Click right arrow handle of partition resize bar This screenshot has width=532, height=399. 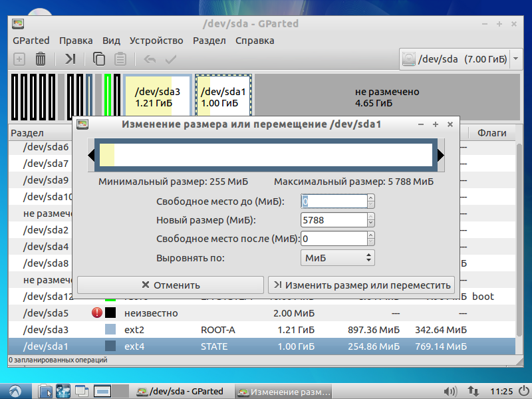pyautogui.click(x=441, y=156)
